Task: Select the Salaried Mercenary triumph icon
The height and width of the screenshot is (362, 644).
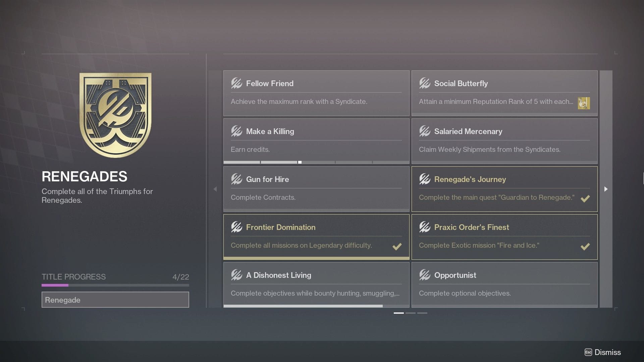Action: (424, 131)
